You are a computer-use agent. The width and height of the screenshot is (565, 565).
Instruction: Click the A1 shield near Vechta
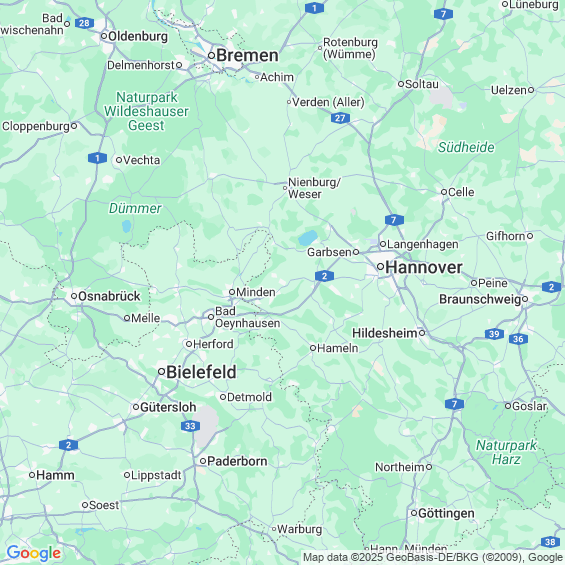coord(97,158)
